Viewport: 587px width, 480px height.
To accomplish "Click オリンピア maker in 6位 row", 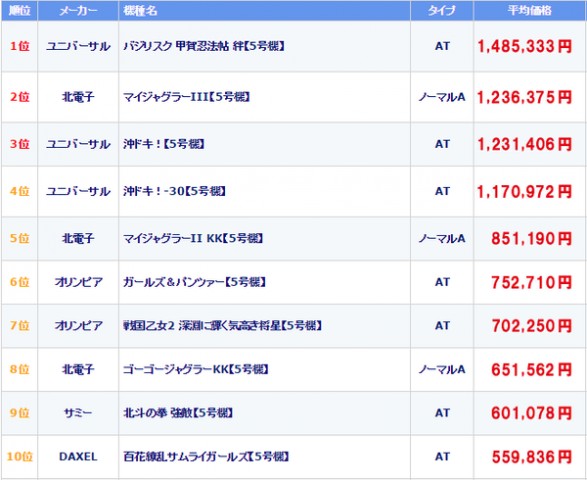I will coord(78,282).
